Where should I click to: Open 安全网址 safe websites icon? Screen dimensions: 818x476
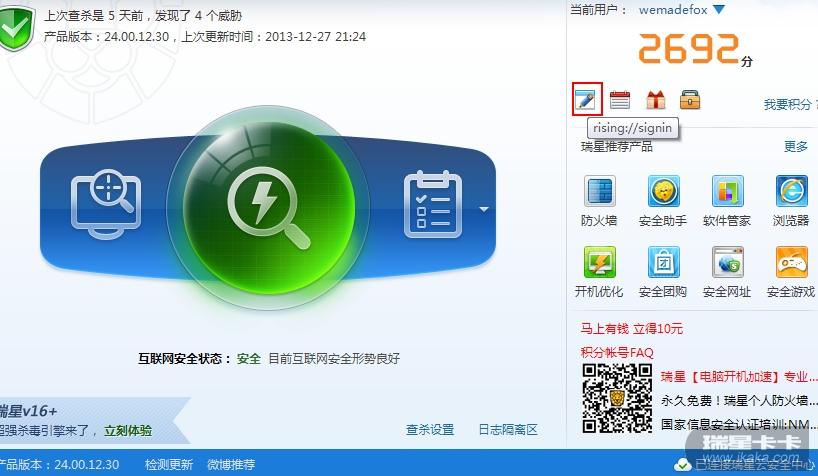[727, 263]
